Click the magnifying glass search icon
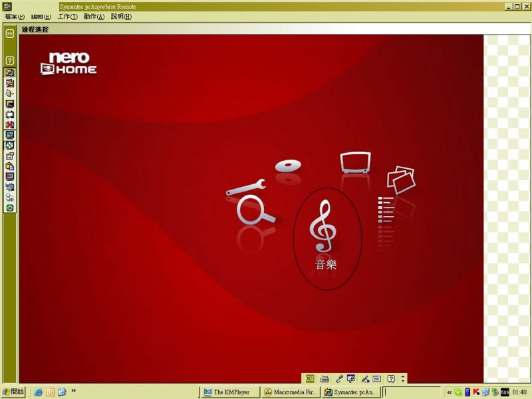 tap(256, 211)
